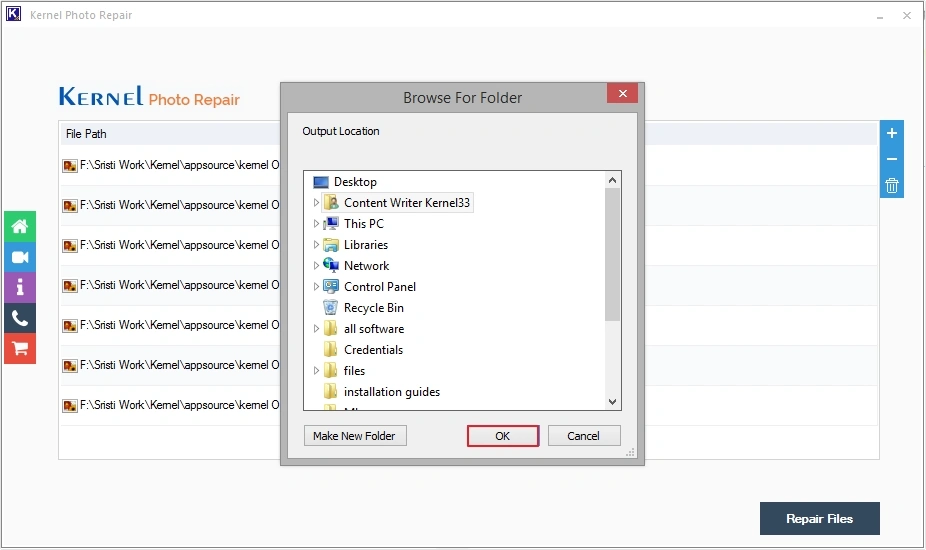Open the blue video camera sidebar icon
Image resolution: width=926 pixels, height=550 pixels.
coord(19,257)
